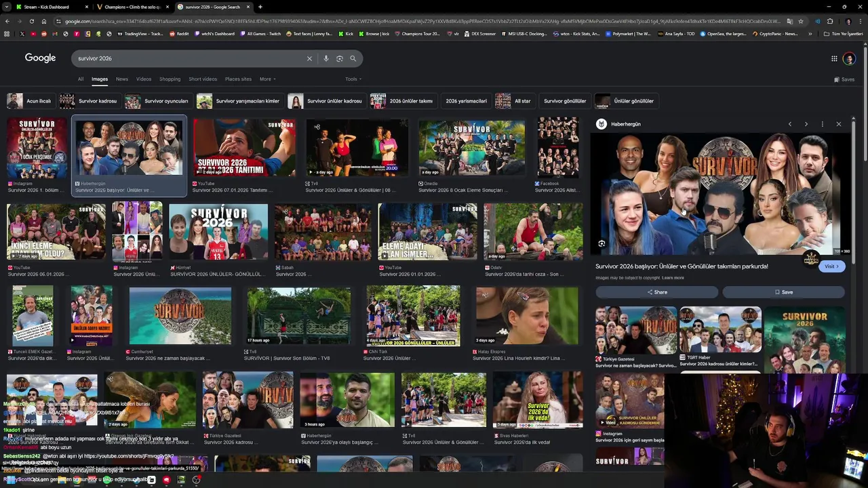Click the survivor 2026 search input field

pos(190,58)
